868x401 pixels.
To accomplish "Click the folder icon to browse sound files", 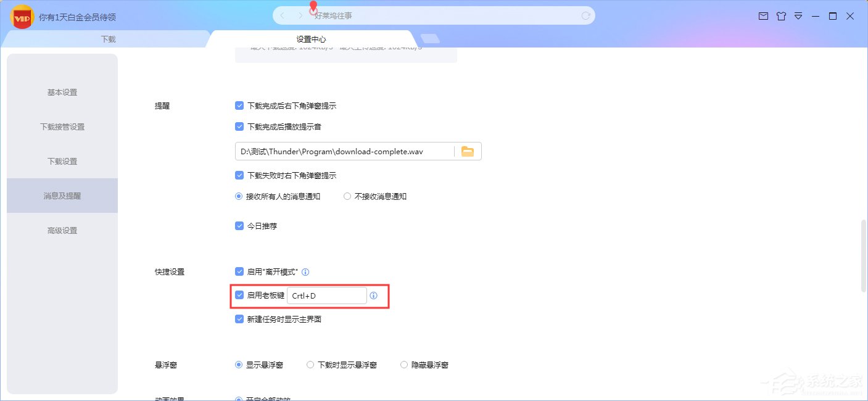I will coord(467,151).
